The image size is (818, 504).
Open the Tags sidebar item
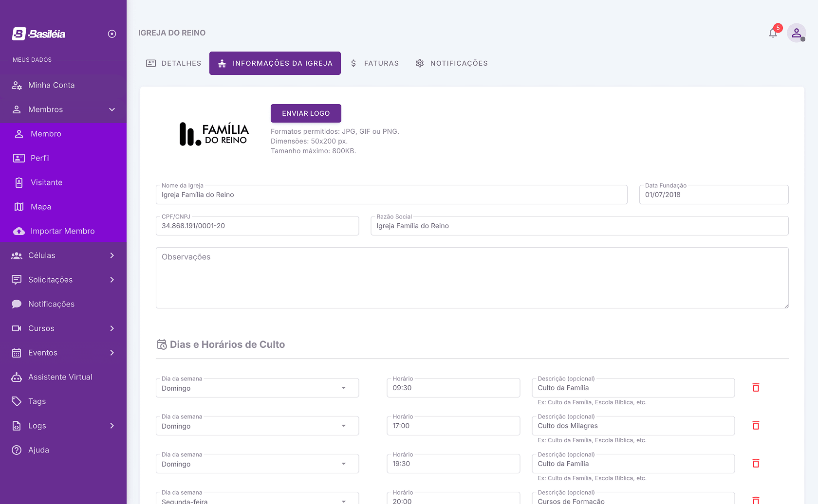37,401
